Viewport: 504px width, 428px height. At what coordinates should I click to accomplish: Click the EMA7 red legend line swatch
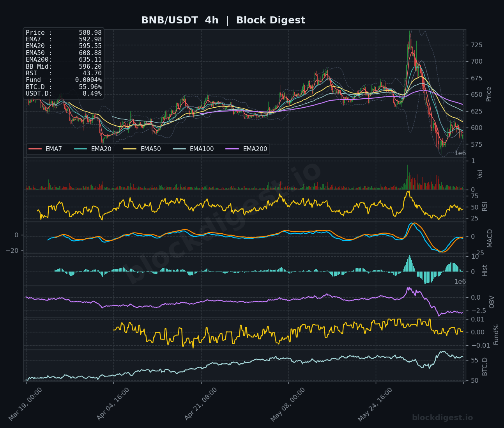tap(35, 149)
